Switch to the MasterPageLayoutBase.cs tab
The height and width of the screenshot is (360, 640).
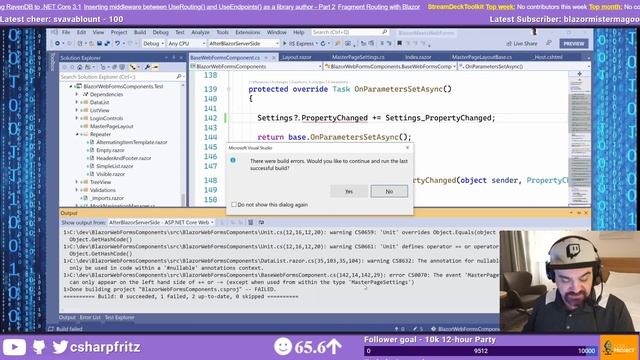pyautogui.click(x=482, y=57)
